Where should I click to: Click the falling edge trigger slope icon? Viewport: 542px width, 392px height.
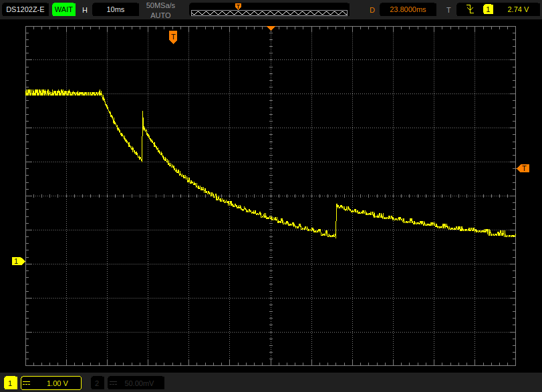(470, 9)
